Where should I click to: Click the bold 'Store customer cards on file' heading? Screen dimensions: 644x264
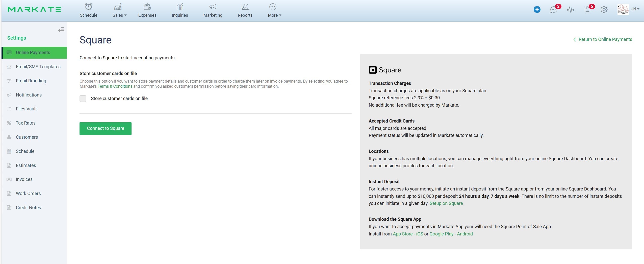[x=108, y=74]
